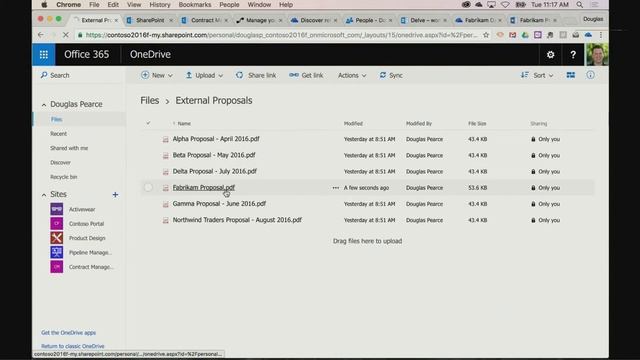Screen dimensions: 640x360
Task: Toggle the select all files checkbox
Action: pos(148,123)
